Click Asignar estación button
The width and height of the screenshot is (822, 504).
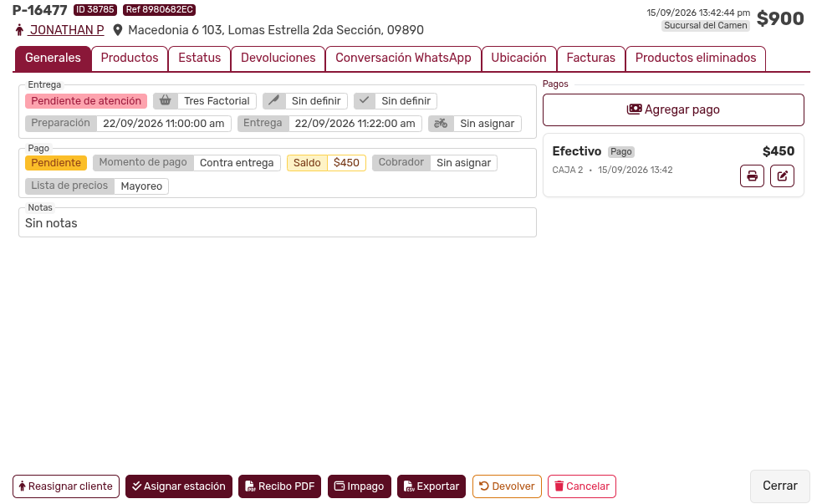pyautogui.click(x=179, y=486)
